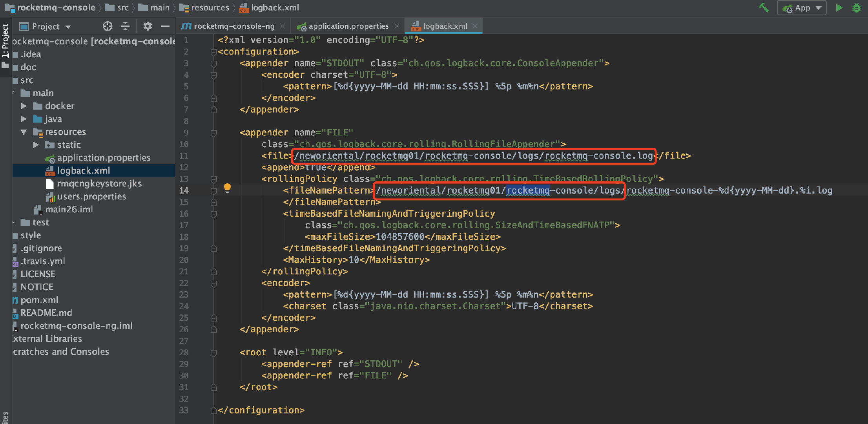868x424 pixels.
Task: Toggle the 1: Project side tool tab
Action: [5, 40]
